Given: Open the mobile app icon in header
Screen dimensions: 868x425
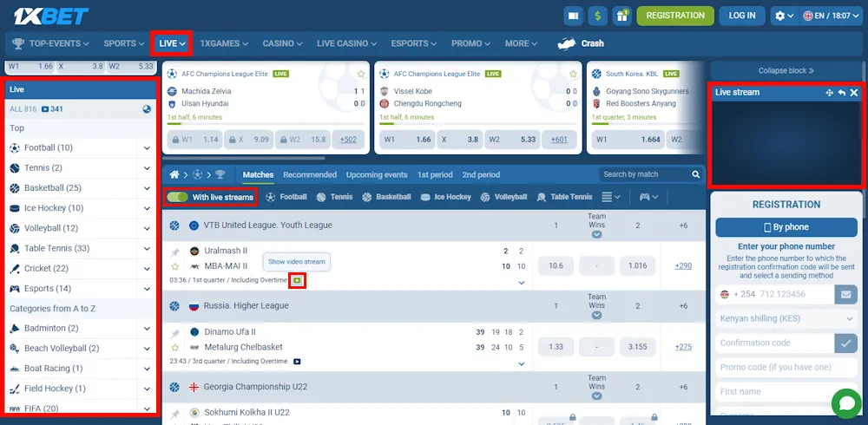Looking at the screenshot, I should pos(573,16).
